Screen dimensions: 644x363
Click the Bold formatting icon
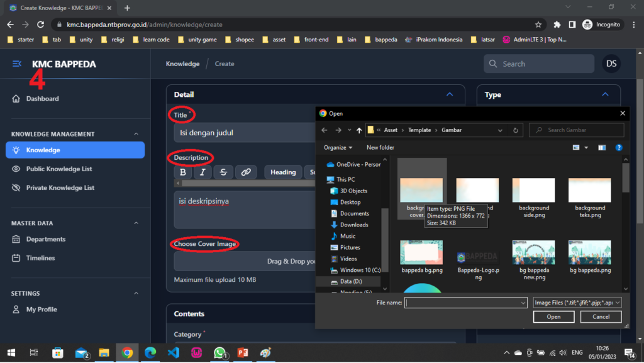[x=182, y=172]
